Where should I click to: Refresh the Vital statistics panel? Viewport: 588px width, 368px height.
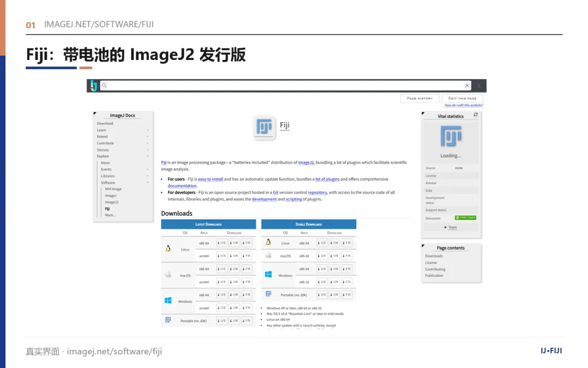point(475,114)
